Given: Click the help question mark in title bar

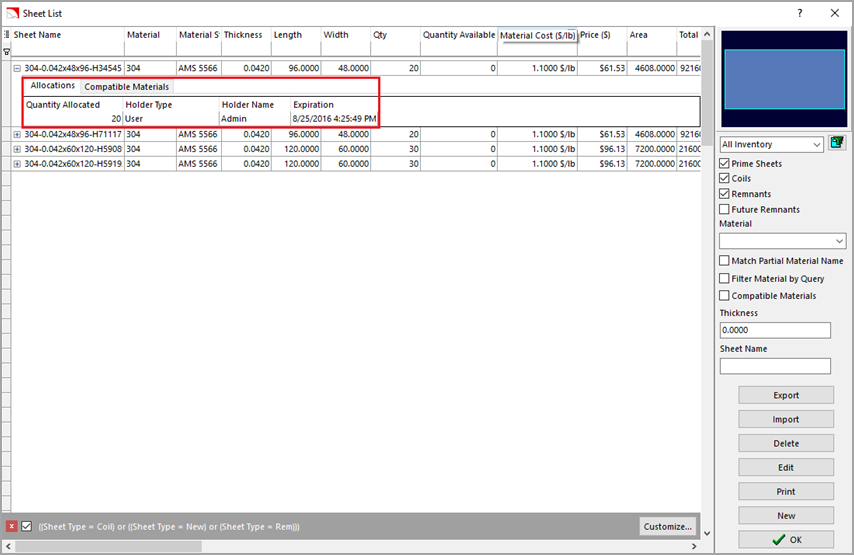Looking at the screenshot, I should (x=799, y=13).
